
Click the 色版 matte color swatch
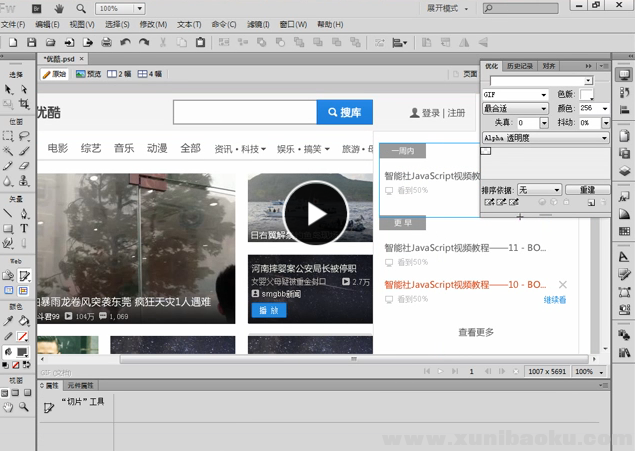coord(588,94)
